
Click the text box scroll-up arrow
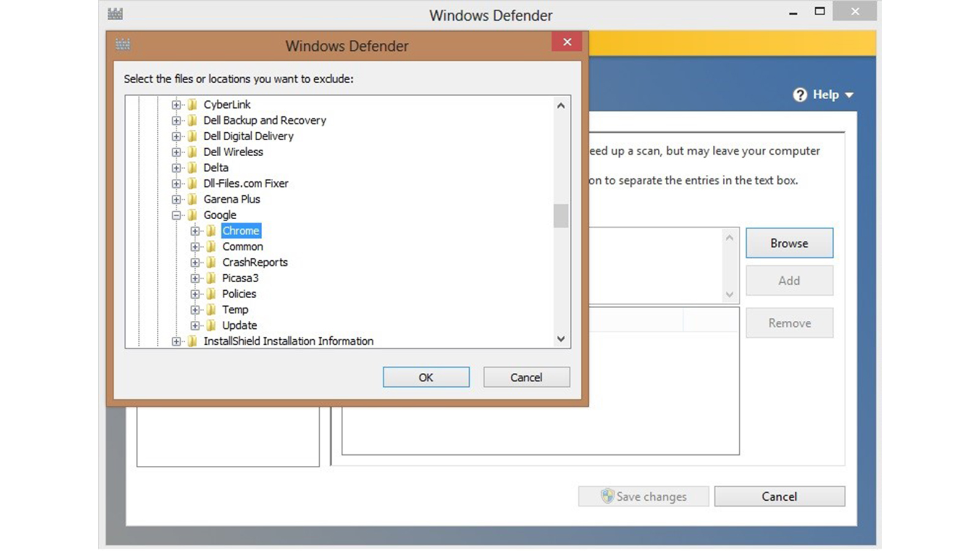[729, 238]
